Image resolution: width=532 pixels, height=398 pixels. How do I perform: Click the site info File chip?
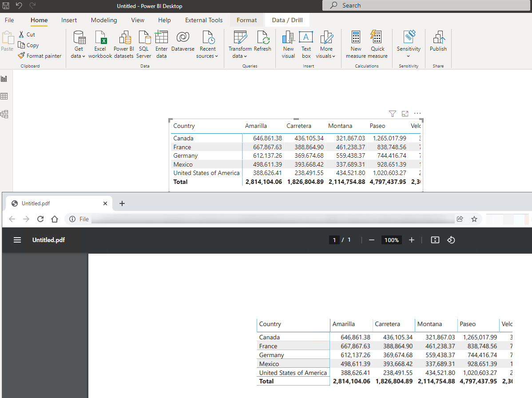79,219
